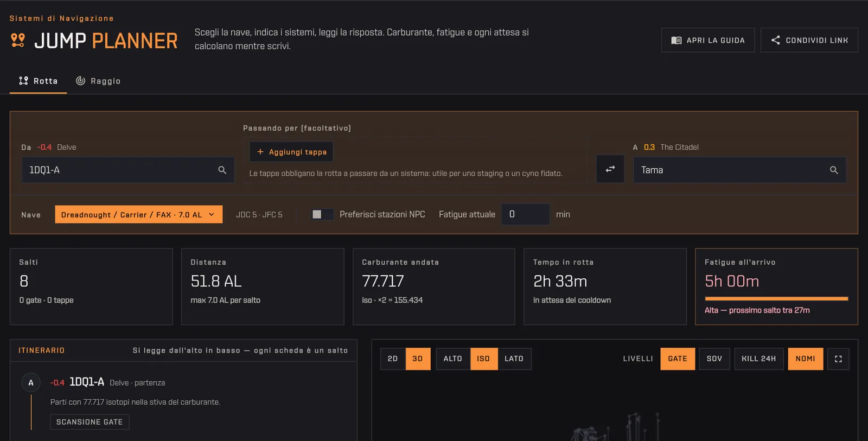Click the Fatigue attuale minutes field
The image size is (868, 441).
tap(526, 214)
